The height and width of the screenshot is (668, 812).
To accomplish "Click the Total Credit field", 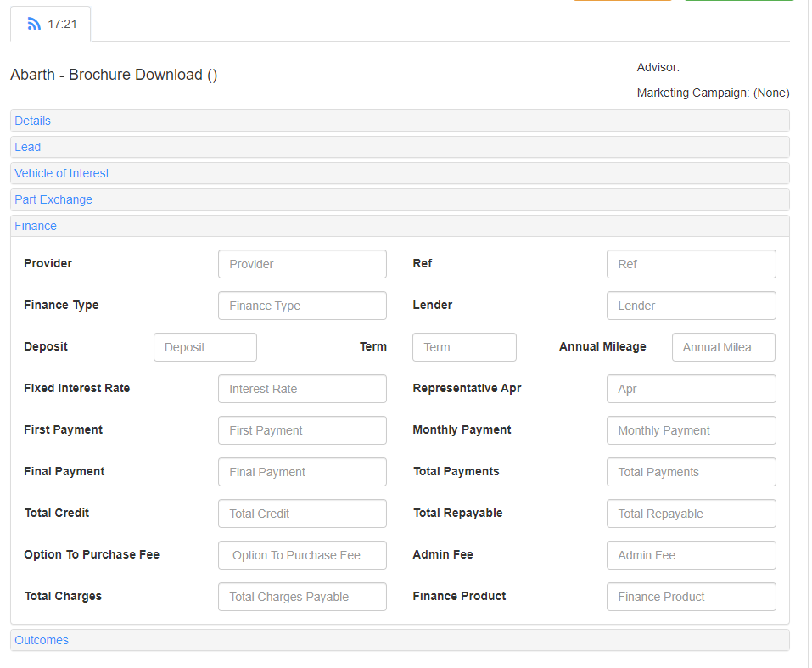I will tap(302, 514).
